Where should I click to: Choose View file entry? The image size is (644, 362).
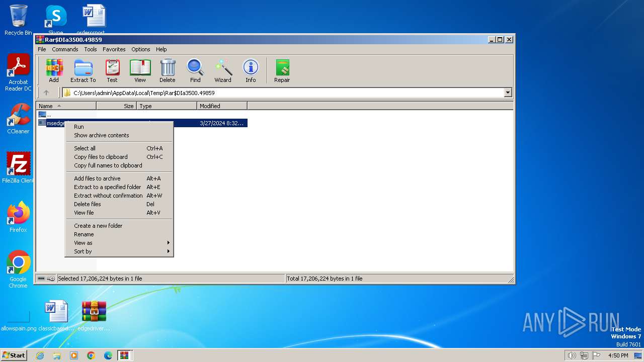pyautogui.click(x=120, y=213)
